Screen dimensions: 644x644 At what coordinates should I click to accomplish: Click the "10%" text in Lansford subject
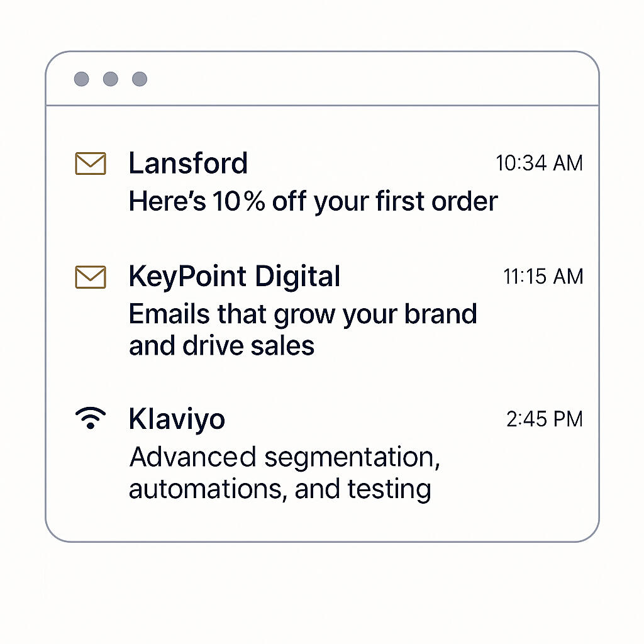pos(239,202)
